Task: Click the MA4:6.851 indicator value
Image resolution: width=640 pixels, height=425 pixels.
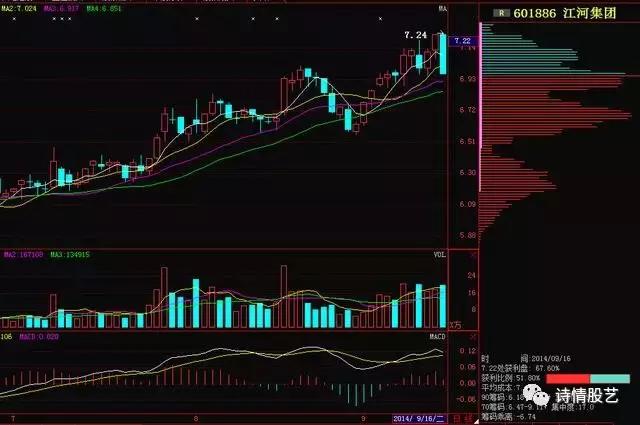Action: click(104, 8)
